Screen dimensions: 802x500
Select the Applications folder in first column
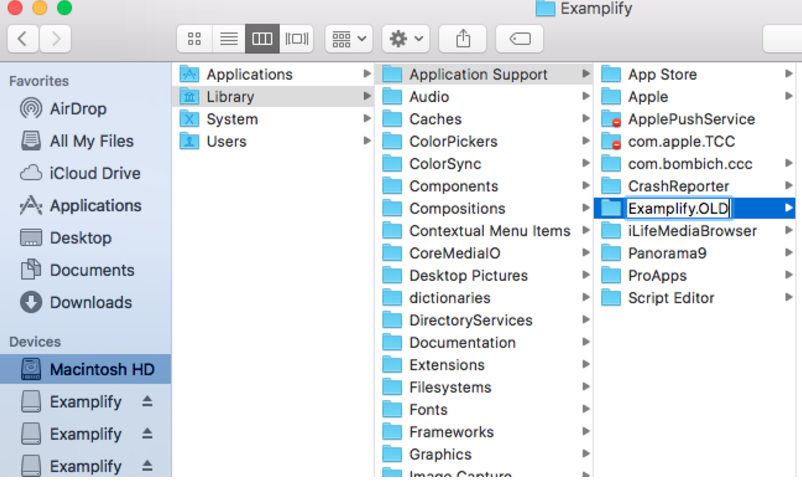pos(275,75)
